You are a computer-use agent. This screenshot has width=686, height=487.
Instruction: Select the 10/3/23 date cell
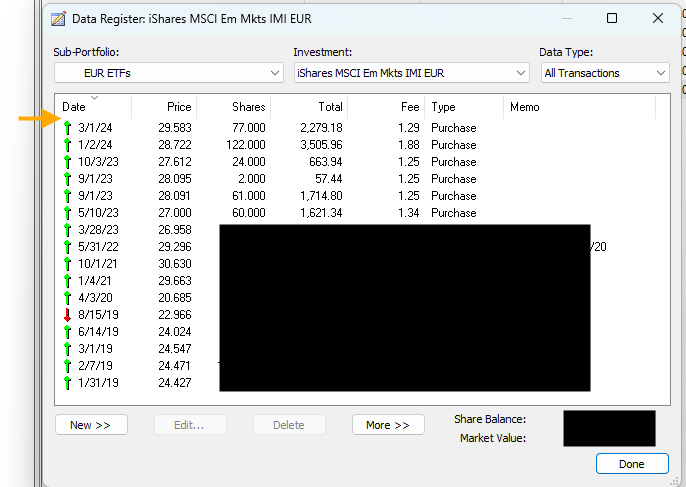(x=98, y=162)
